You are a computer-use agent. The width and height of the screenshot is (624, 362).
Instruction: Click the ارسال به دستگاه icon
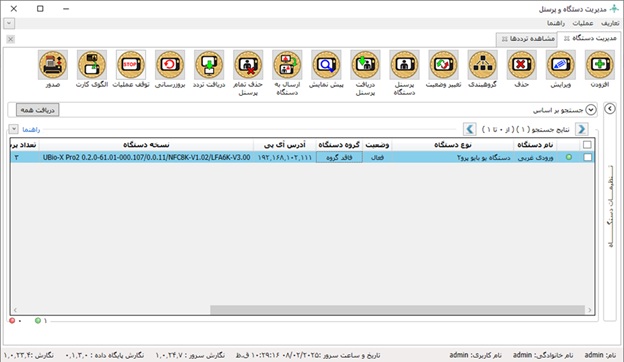pyautogui.click(x=287, y=65)
